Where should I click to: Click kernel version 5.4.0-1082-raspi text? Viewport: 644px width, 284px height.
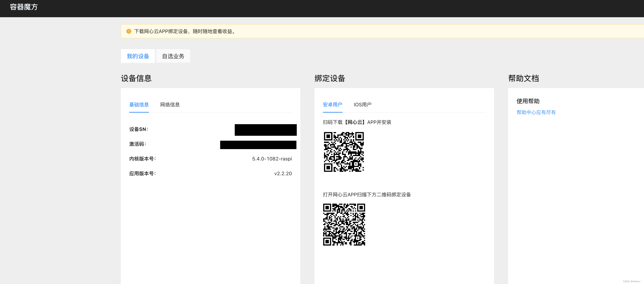click(272, 159)
